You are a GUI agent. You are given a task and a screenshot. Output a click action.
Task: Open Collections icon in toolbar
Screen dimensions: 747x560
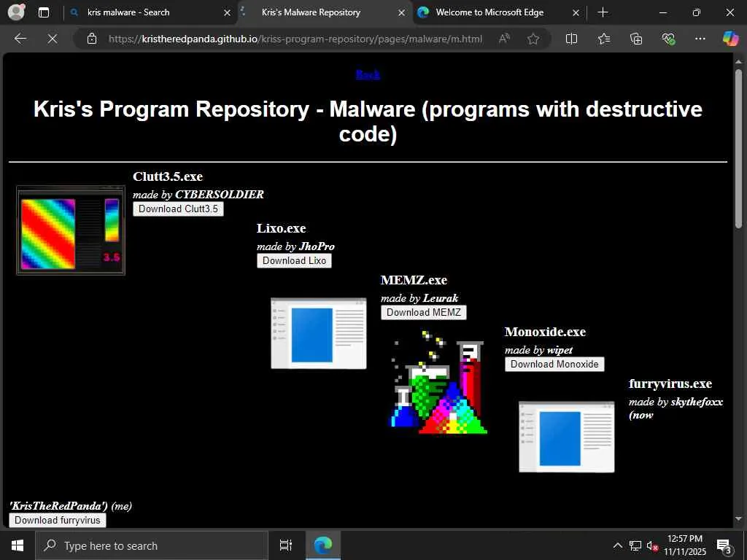point(636,39)
